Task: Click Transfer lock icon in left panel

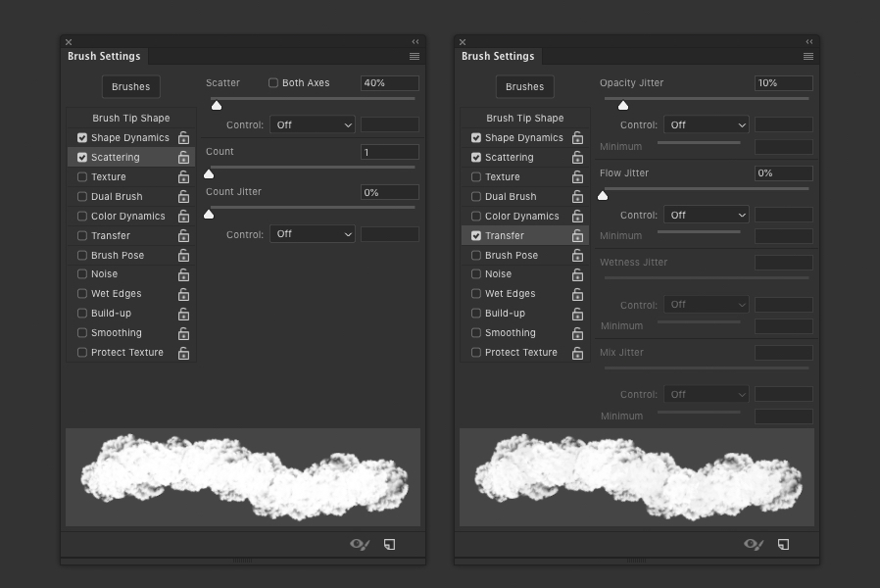Action: tap(183, 235)
